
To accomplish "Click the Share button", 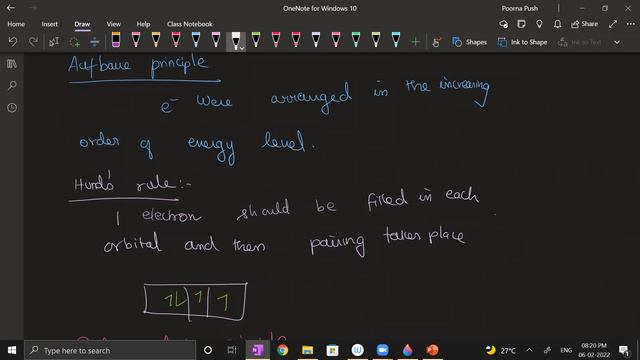I will tap(584, 24).
